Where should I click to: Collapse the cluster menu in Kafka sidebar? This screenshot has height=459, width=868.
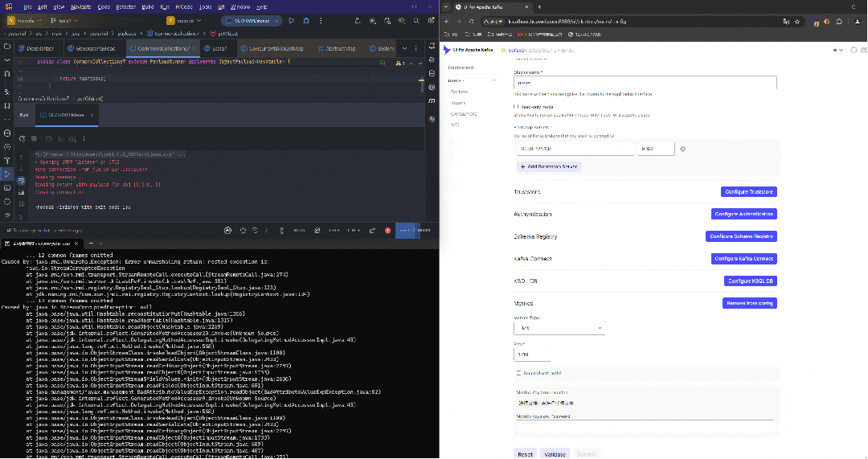tap(493, 81)
